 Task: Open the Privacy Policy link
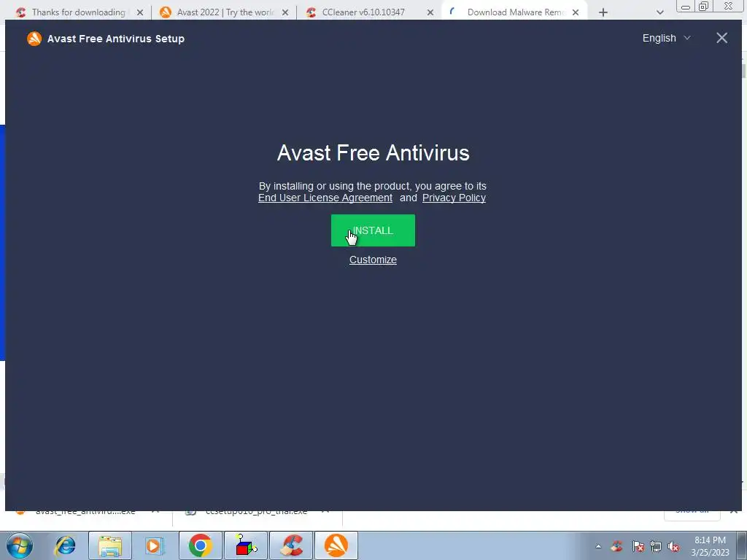click(454, 198)
